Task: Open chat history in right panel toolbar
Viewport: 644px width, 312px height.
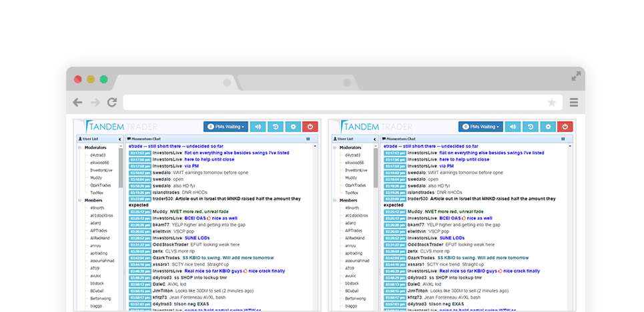Action: pyautogui.click(x=531, y=127)
